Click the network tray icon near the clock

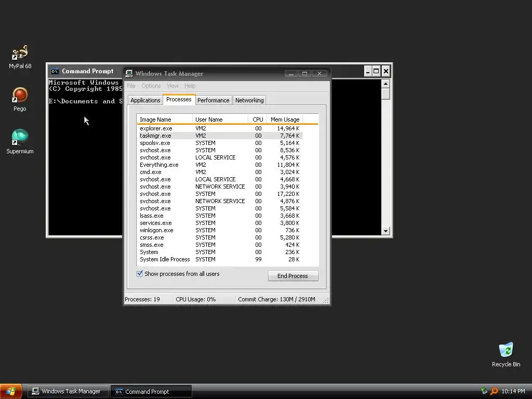484,391
